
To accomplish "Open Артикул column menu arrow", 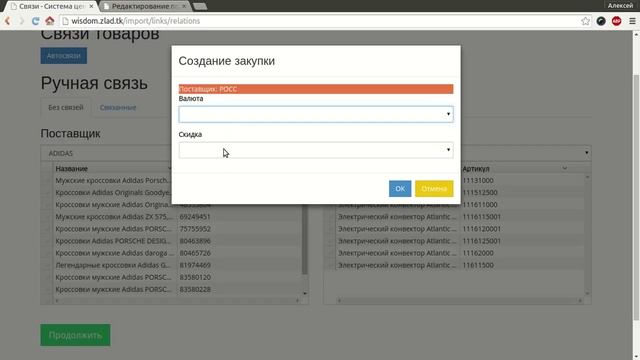I will pos(564,168).
